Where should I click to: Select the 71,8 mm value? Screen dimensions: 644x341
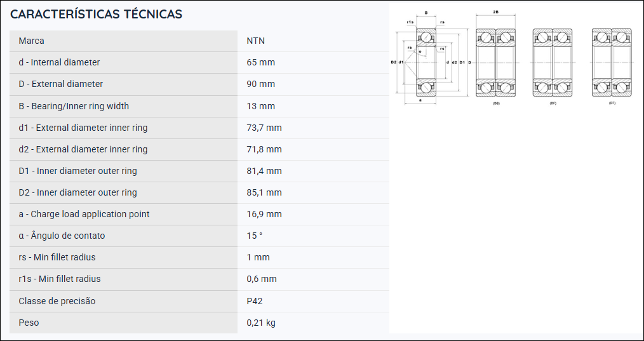pyautogui.click(x=264, y=149)
